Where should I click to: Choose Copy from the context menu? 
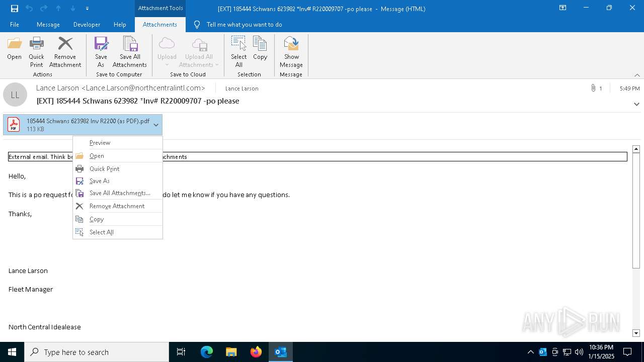click(x=118, y=219)
